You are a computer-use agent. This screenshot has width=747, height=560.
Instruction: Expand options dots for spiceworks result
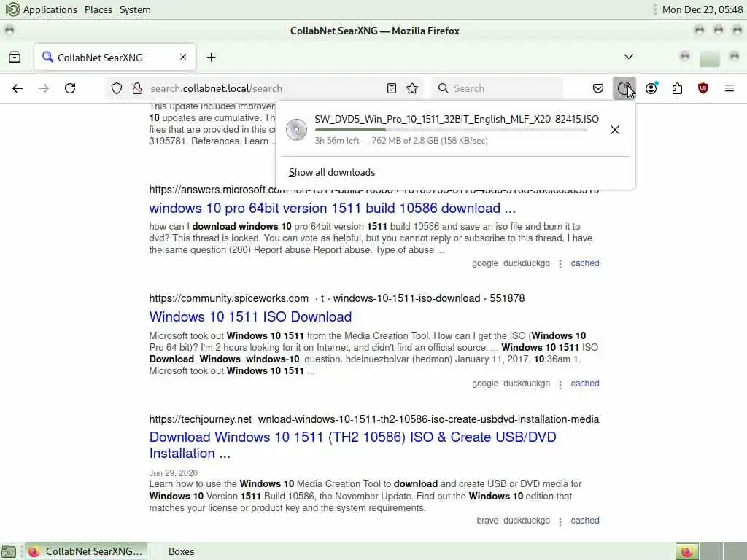click(x=560, y=384)
